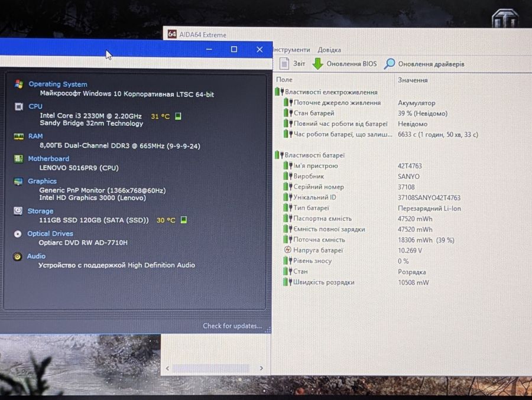Click the left scroll arrow in AIDA64 pane
Screen dimensions: 532x400
pos(167,368)
